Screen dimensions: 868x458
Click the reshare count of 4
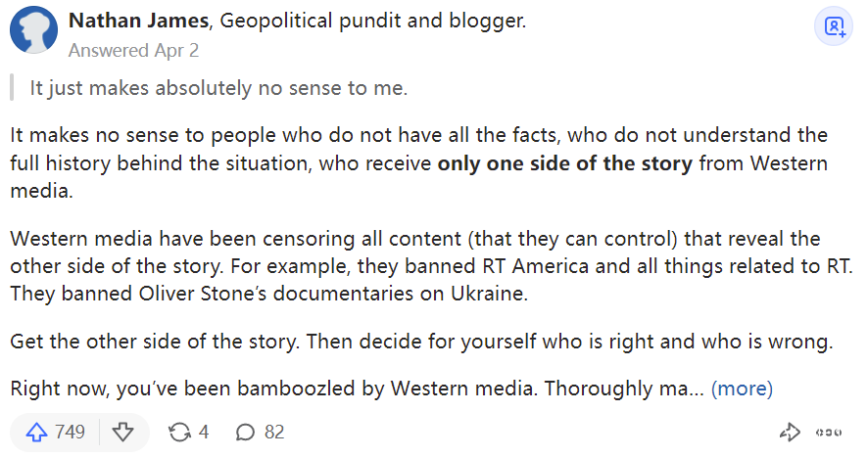pos(204,432)
